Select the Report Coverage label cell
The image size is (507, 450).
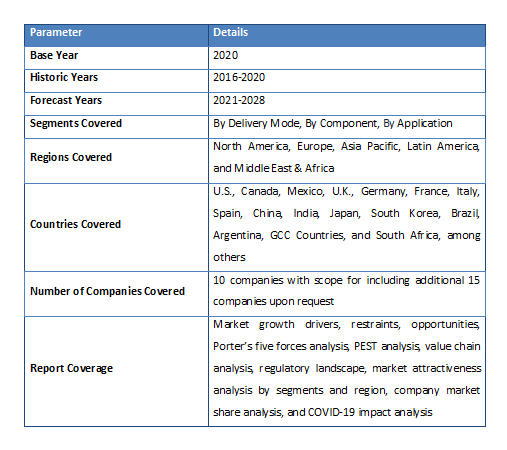116,371
